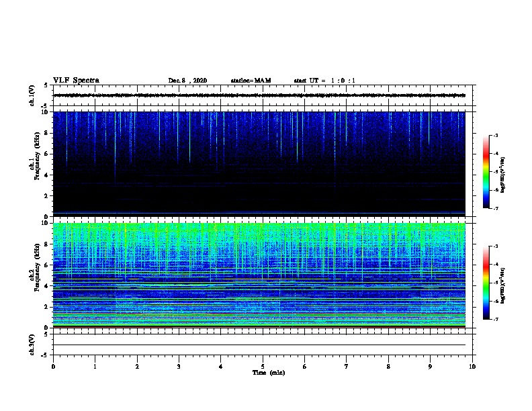Click the "5" tick on the Time (min) axis
The width and height of the screenshot is (532, 411).
263,367
